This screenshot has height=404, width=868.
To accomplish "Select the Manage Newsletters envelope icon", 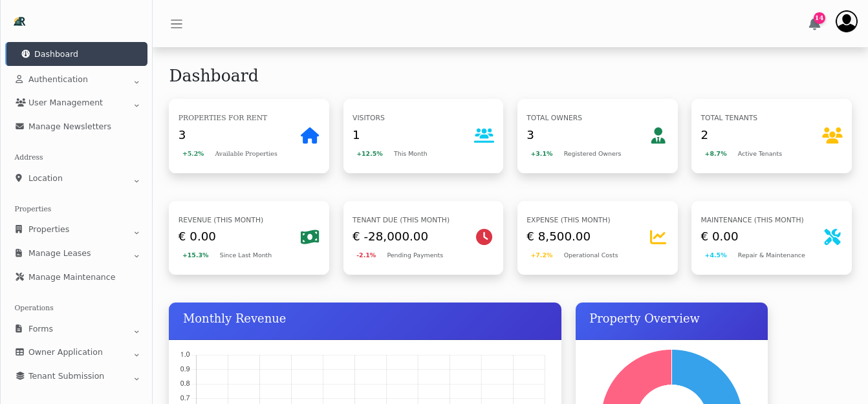I will click(19, 126).
